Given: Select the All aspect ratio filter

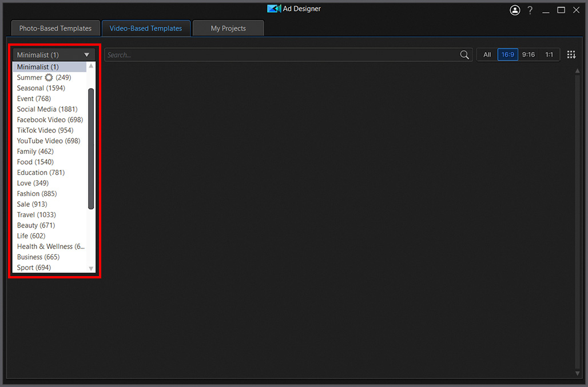Looking at the screenshot, I should coord(487,55).
